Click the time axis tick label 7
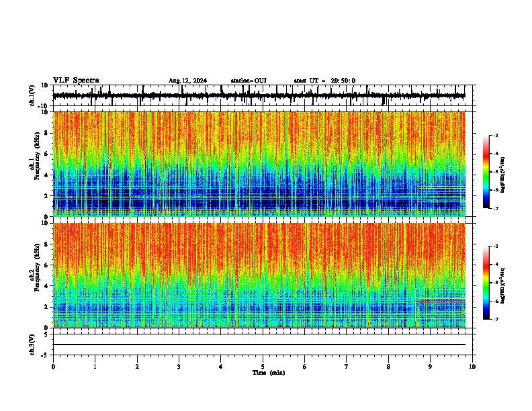 [347, 367]
